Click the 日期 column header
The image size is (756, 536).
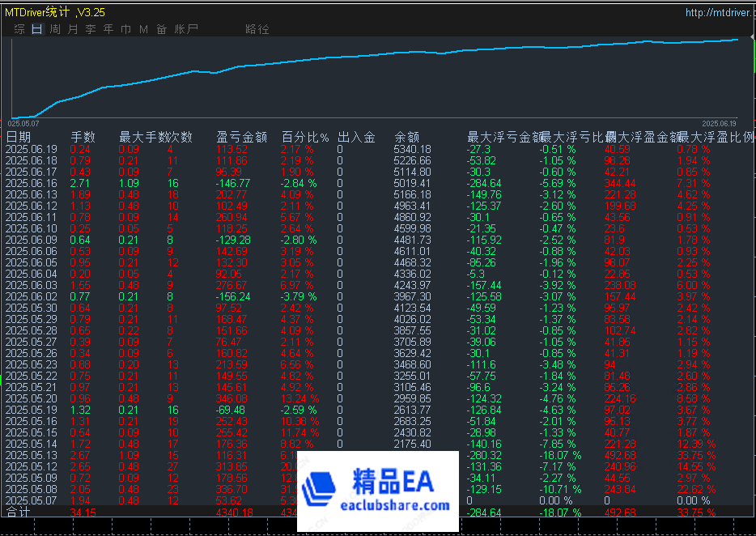click(x=19, y=138)
